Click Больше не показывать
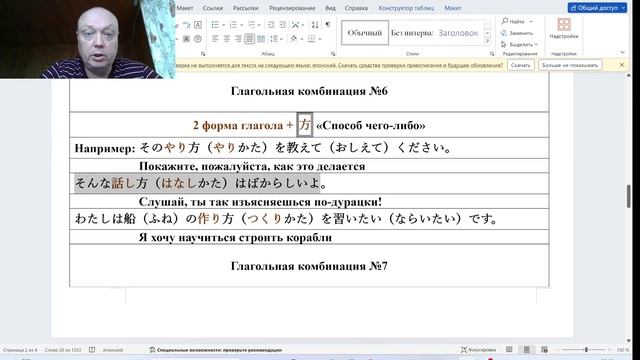 click(570, 65)
